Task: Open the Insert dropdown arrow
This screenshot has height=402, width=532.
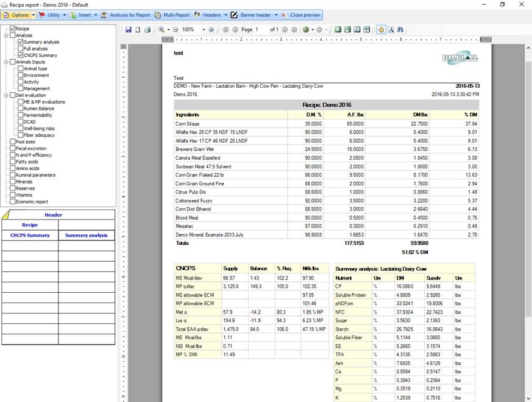Action: coord(96,15)
